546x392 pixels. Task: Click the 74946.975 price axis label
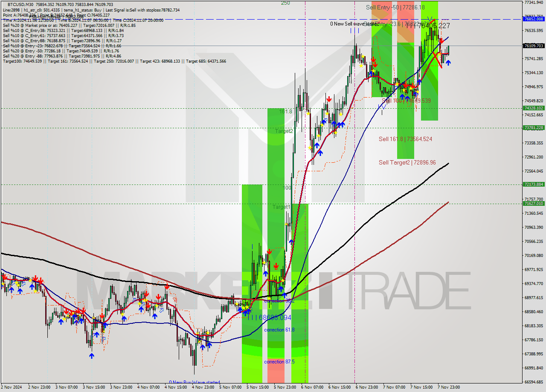[x=534, y=87]
